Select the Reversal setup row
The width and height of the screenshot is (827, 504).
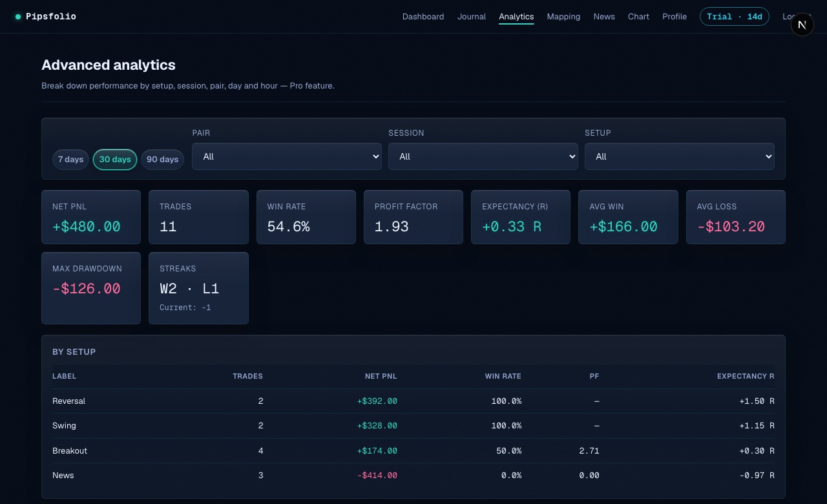pyautogui.click(x=413, y=401)
